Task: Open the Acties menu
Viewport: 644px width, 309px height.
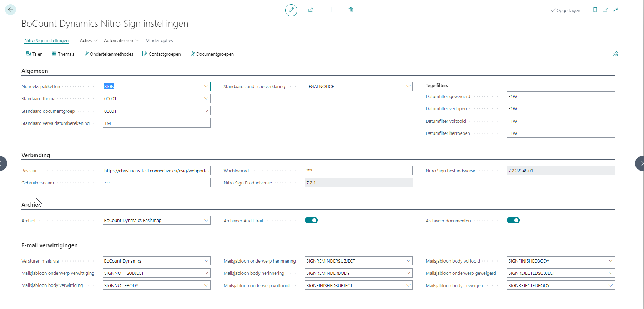Action: (88, 41)
